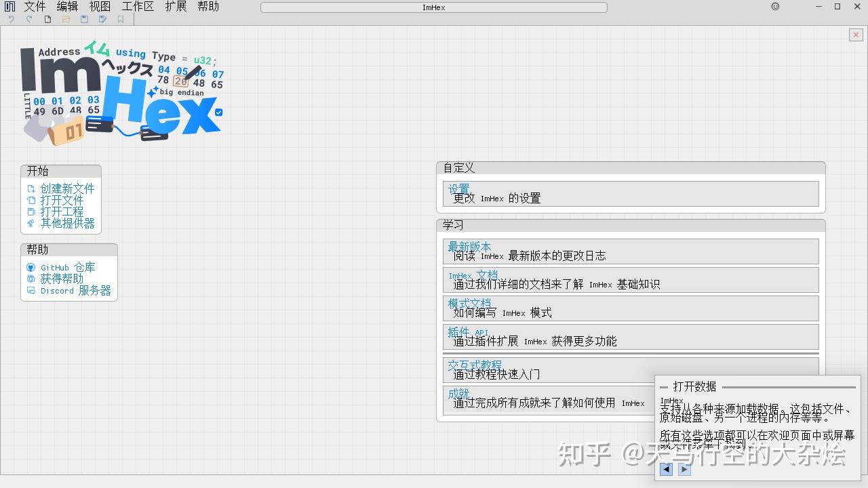Screen dimensions: 868x488
Task: Click the bookmark icon in the toolbar
Action: click(x=121, y=19)
